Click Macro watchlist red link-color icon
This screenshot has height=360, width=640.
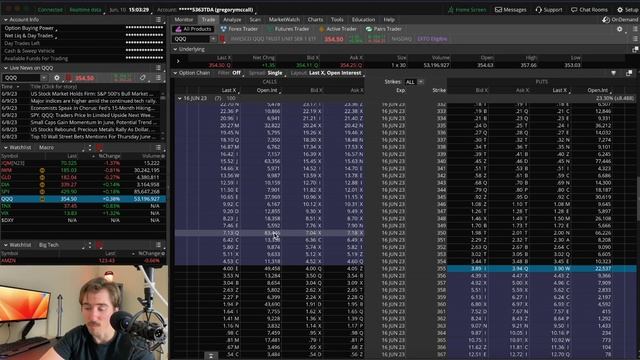(x=99, y=148)
